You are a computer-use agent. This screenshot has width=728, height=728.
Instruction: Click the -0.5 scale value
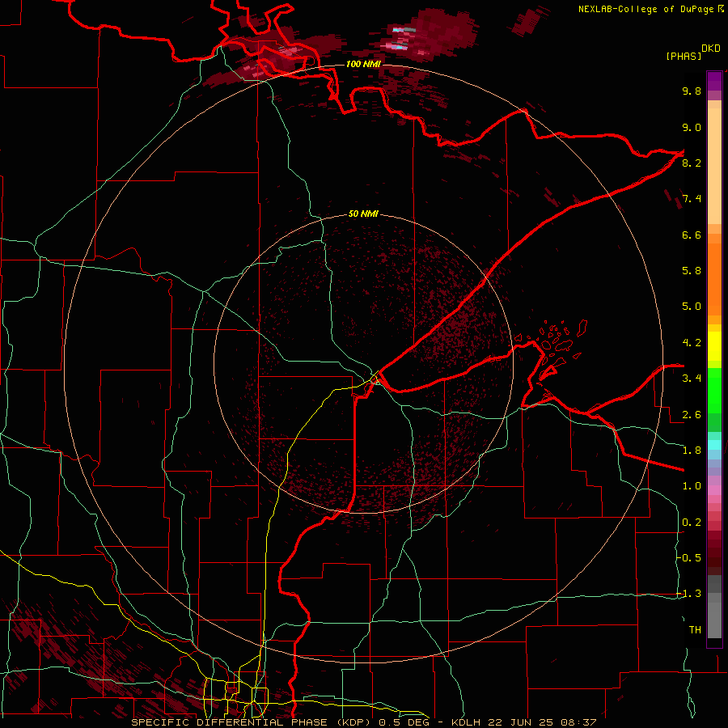pos(689,558)
